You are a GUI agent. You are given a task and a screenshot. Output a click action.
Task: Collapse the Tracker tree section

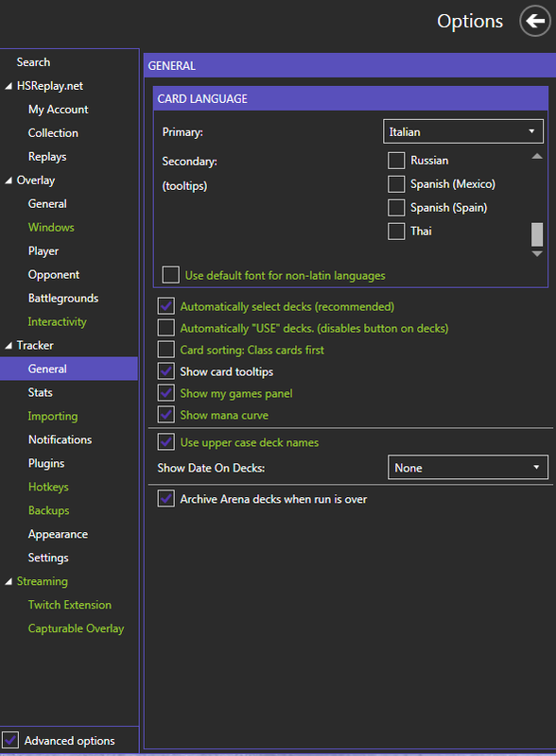(x=9, y=346)
